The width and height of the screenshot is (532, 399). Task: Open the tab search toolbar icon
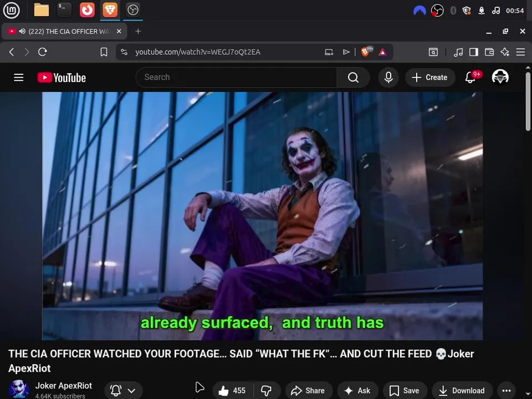433,52
